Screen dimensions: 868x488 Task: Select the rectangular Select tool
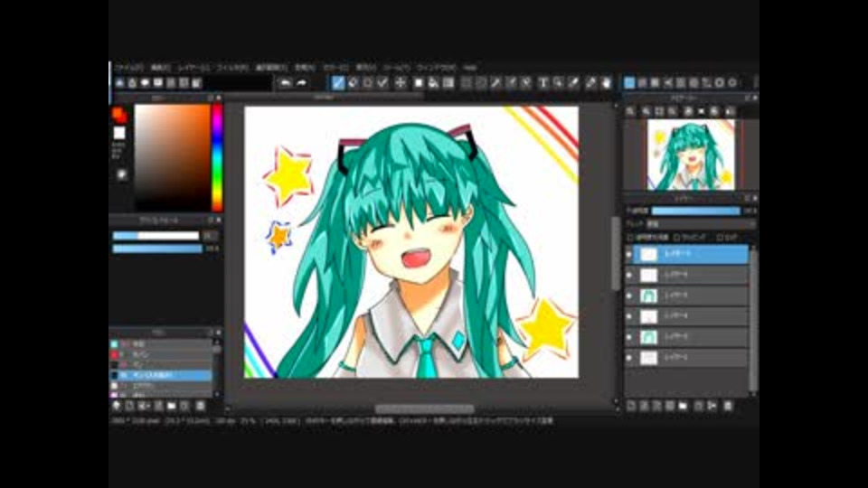(x=467, y=83)
